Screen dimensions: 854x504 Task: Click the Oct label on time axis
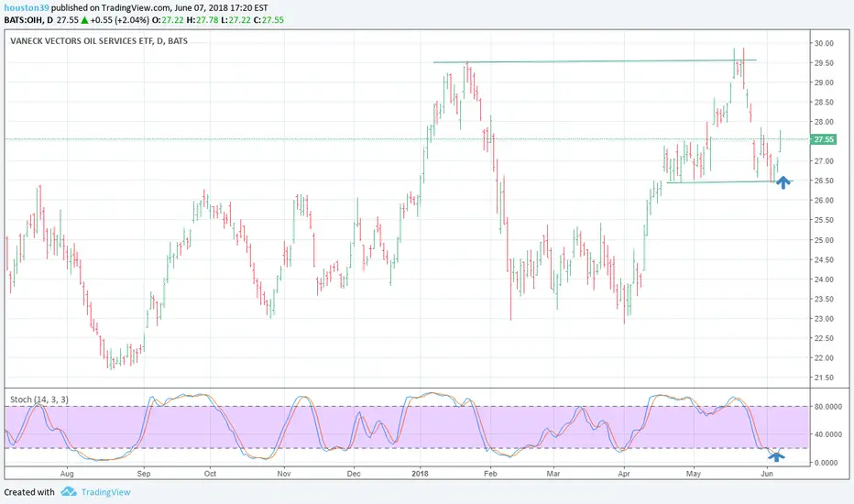pos(210,474)
